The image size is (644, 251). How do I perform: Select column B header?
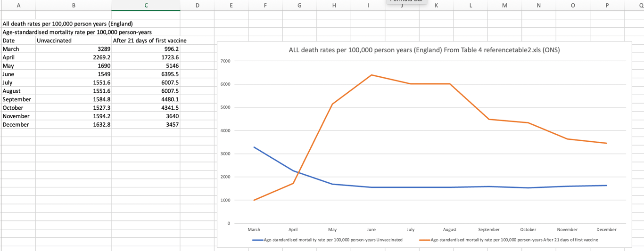coord(74,5)
